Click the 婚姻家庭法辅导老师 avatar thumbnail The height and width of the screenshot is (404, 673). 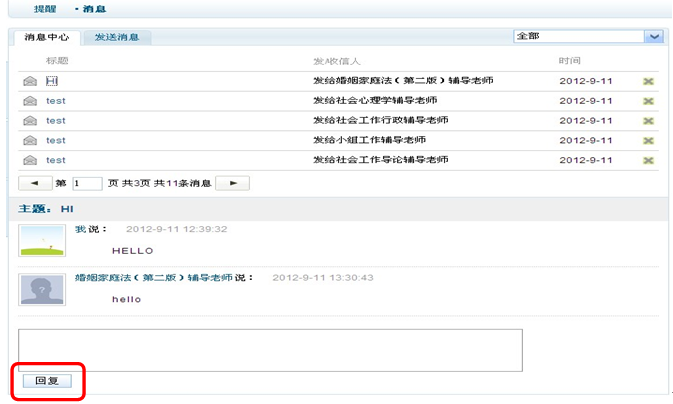(x=42, y=289)
